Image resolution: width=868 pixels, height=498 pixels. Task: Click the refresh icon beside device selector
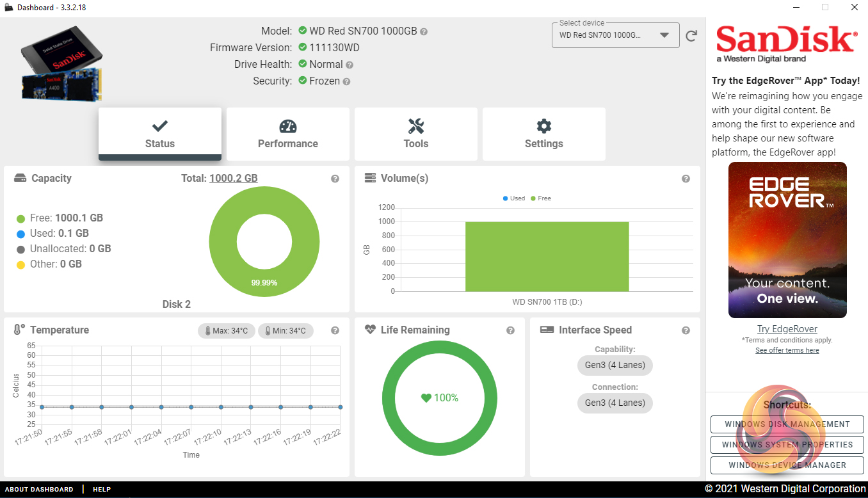[x=691, y=36]
